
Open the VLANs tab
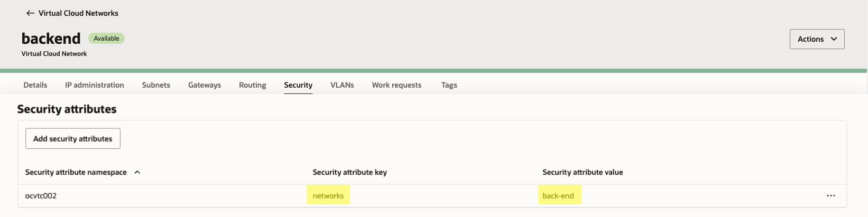pyautogui.click(x=342, y=85)
